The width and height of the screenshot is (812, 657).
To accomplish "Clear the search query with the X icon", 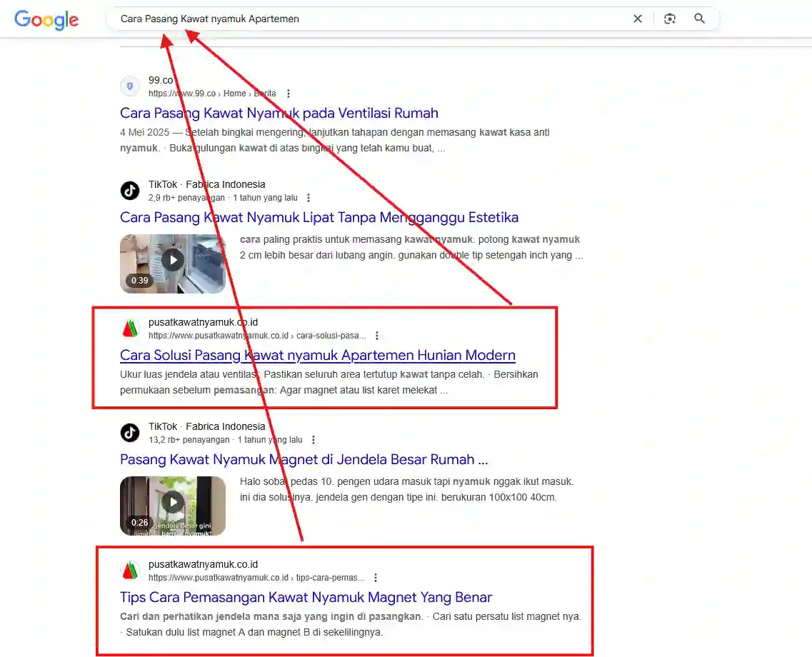I will click(x=638, y=19).
